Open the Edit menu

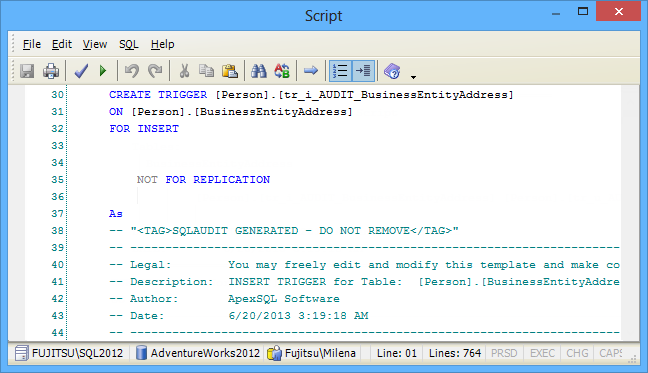[x=62, y=44]
